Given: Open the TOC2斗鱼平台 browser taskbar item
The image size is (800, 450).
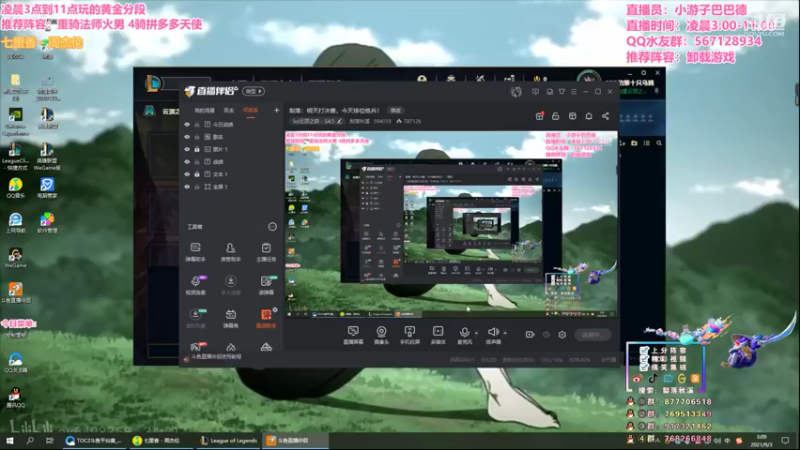Looking at the screenshot, I should coord(94,440).
